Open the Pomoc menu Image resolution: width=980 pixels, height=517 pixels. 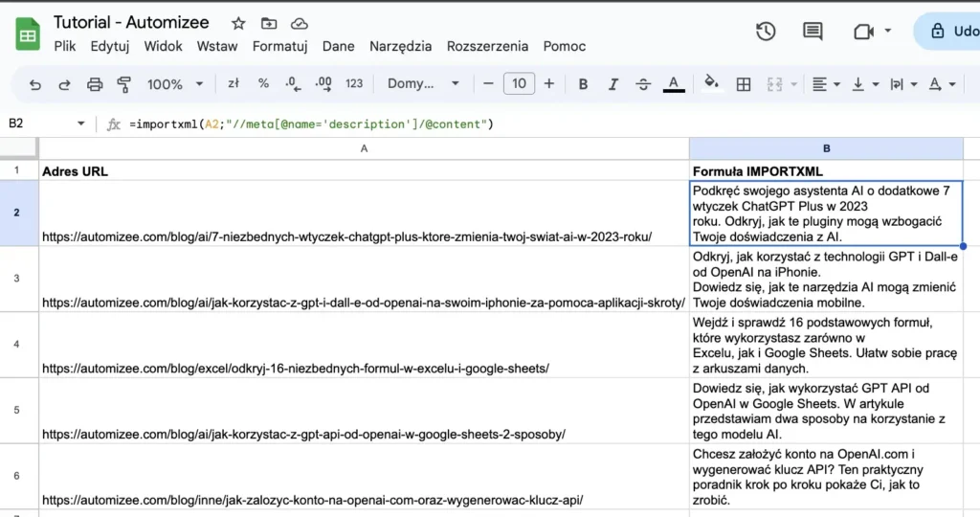pos(565,46)
